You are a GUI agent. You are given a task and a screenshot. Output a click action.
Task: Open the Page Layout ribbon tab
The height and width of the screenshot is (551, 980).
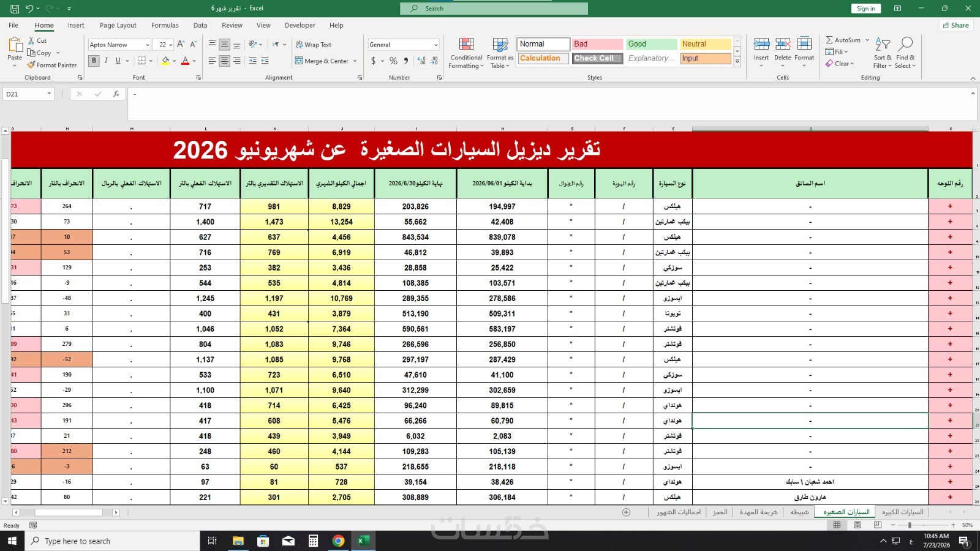click(118, 25)
